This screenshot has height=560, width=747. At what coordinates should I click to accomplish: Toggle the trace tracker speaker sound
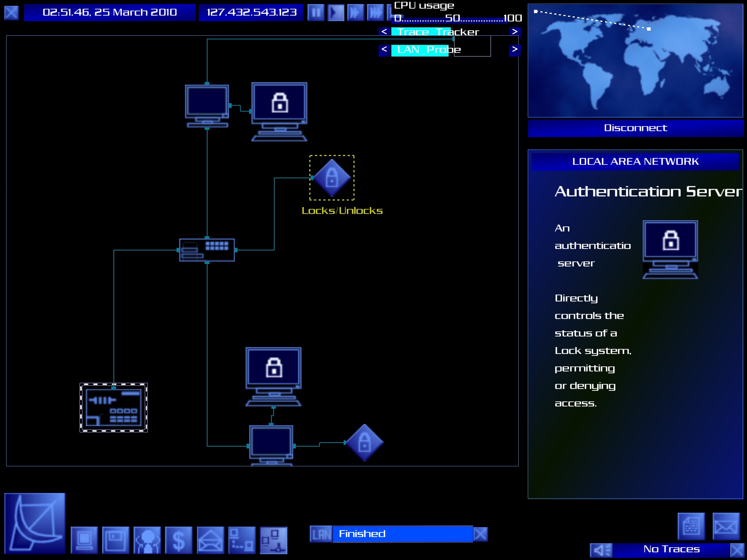[601, 550]
